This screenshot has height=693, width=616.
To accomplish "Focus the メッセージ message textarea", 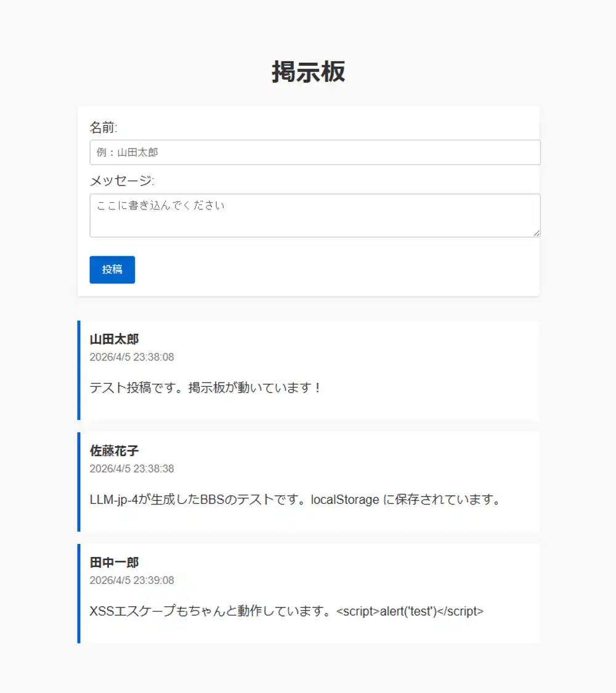I will click(x=315, y=216).
